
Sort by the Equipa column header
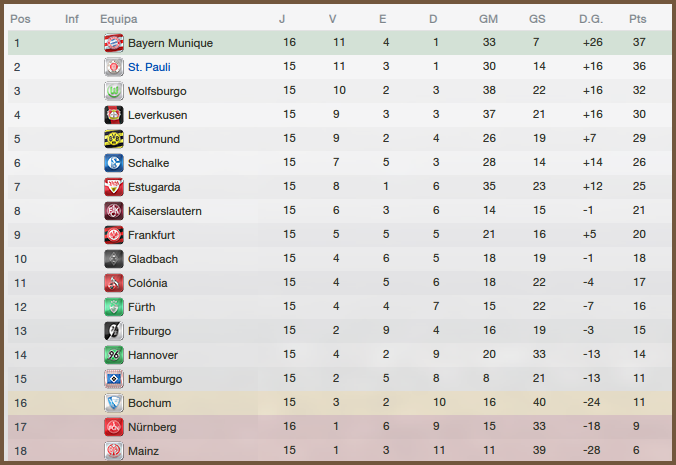point(119,19)
